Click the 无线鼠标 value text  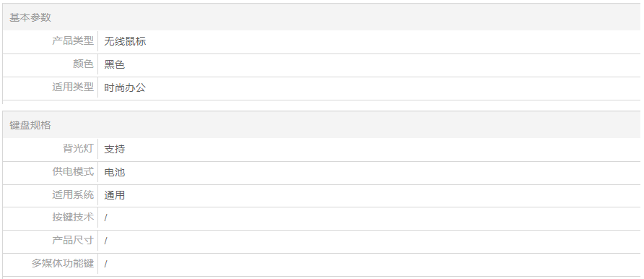point(125,41)
